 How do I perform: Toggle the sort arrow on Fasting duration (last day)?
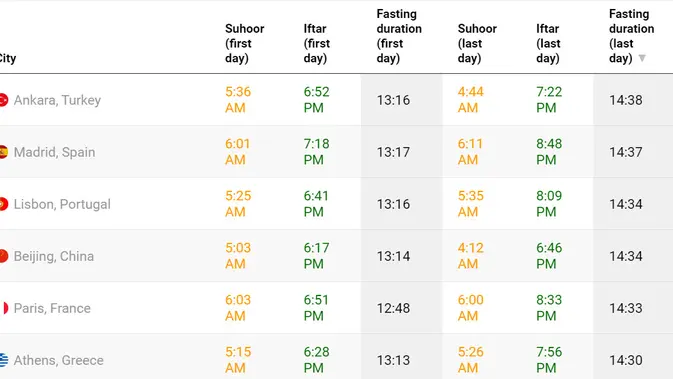click(642, 58)
